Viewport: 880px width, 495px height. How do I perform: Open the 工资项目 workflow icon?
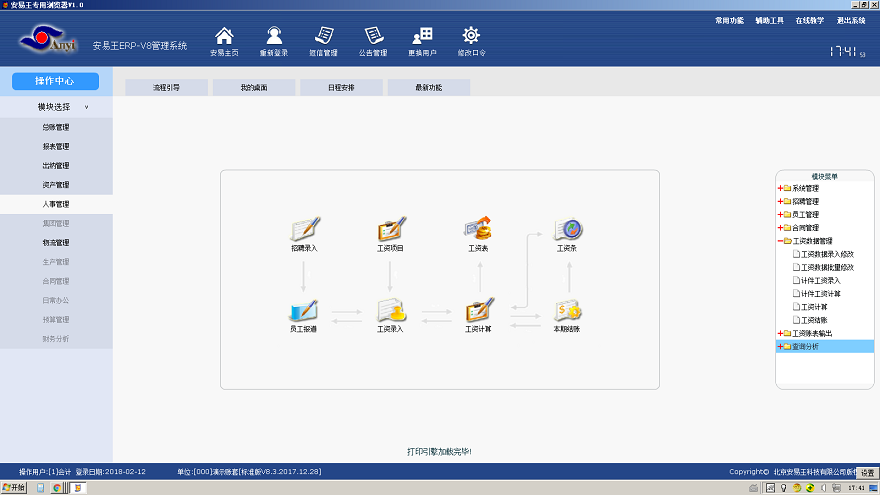(x=391, y=229)
